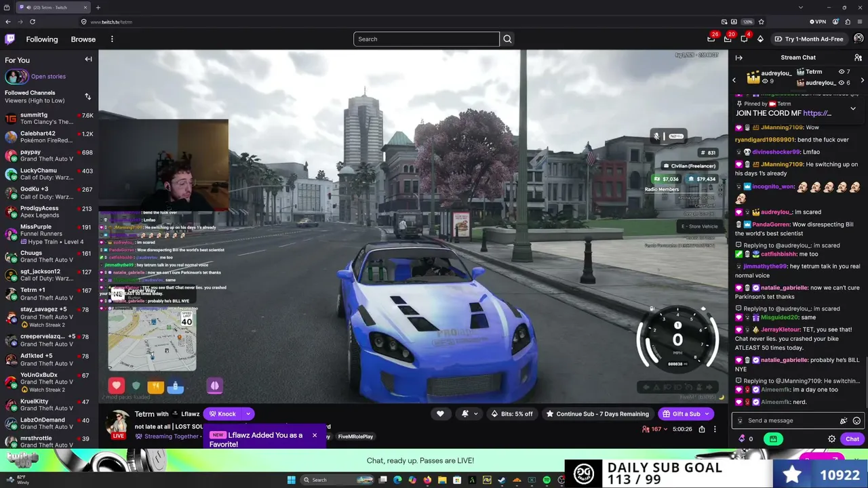Screen dimensions: 868x488
Task: Expand the pinned message chevron
Action: coord(853,108)
